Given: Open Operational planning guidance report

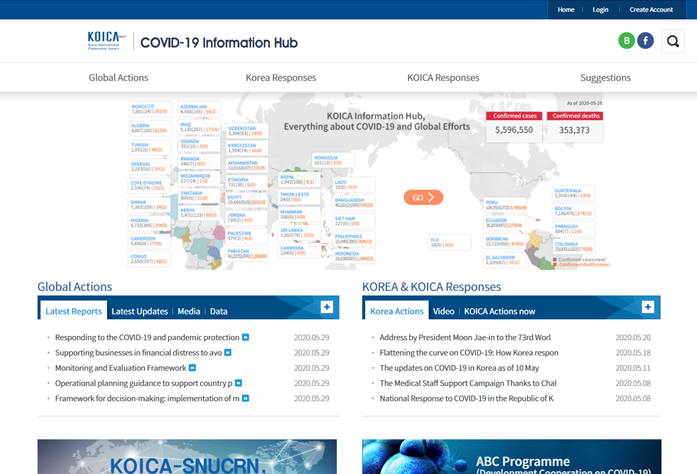Looking at the screenshot, I should pyautogui.click(x=144, y=383).
